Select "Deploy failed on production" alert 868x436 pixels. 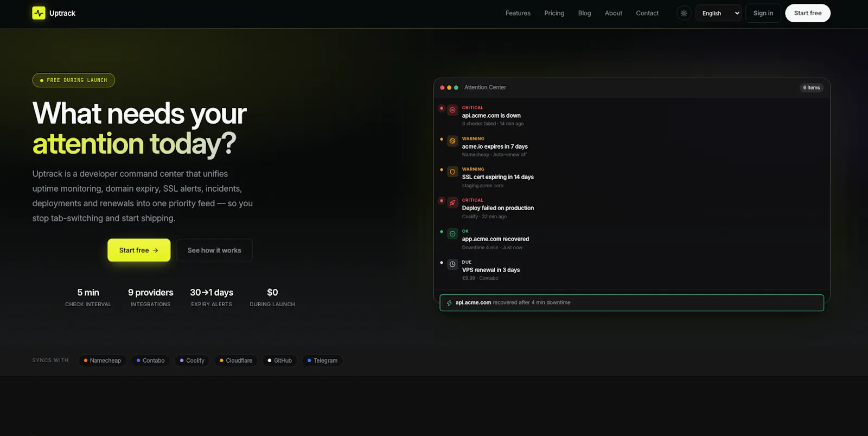pos(497,208)
